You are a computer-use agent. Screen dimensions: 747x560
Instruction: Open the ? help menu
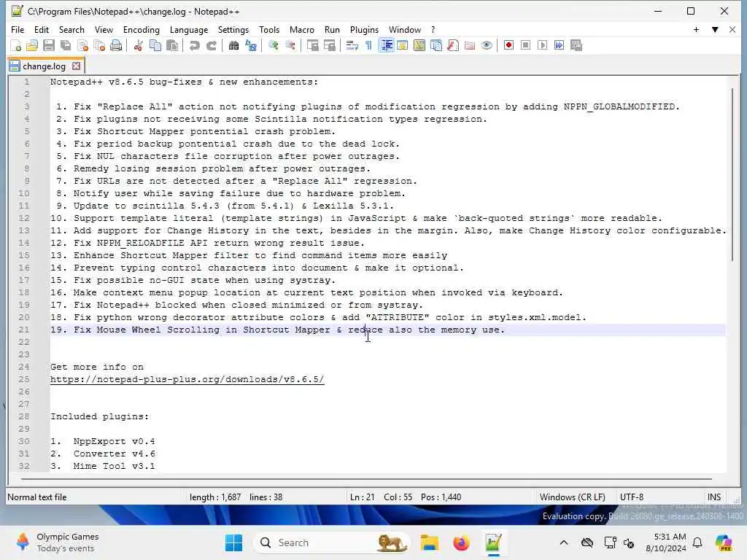point(433,29)
